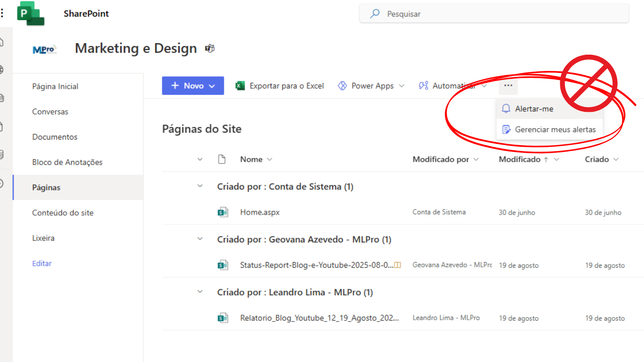Collapse the Leandro Lima group

[x=200, y=292]
